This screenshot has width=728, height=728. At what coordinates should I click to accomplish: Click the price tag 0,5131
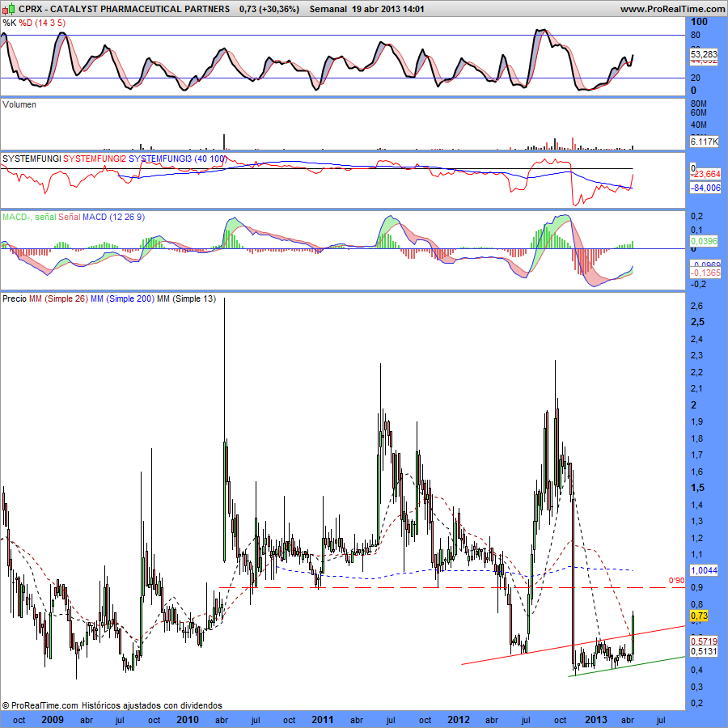coord(704,651)
